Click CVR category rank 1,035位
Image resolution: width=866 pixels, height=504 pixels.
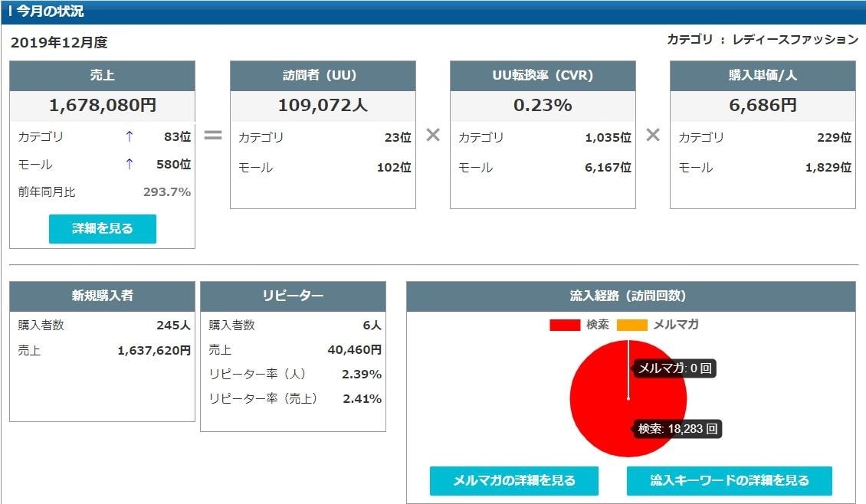pos(608,137)
